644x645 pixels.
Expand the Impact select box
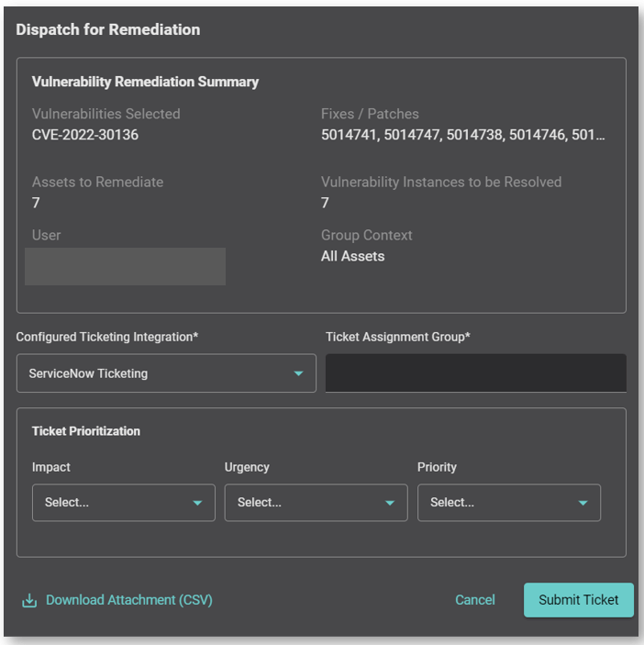pyautogui.click(x=123, y=503)
